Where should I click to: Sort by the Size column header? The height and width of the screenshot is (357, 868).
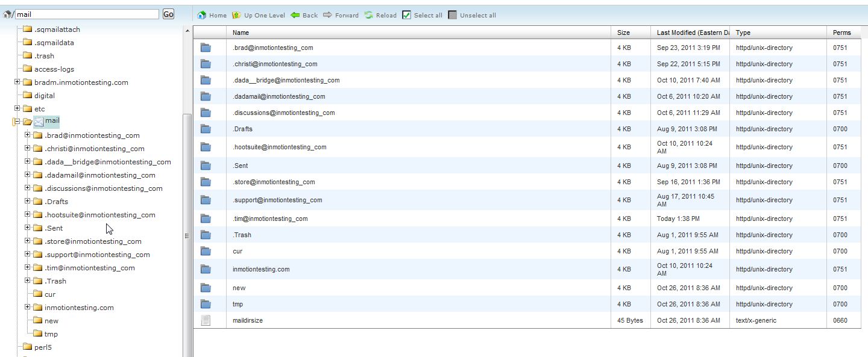coord(623,33)
